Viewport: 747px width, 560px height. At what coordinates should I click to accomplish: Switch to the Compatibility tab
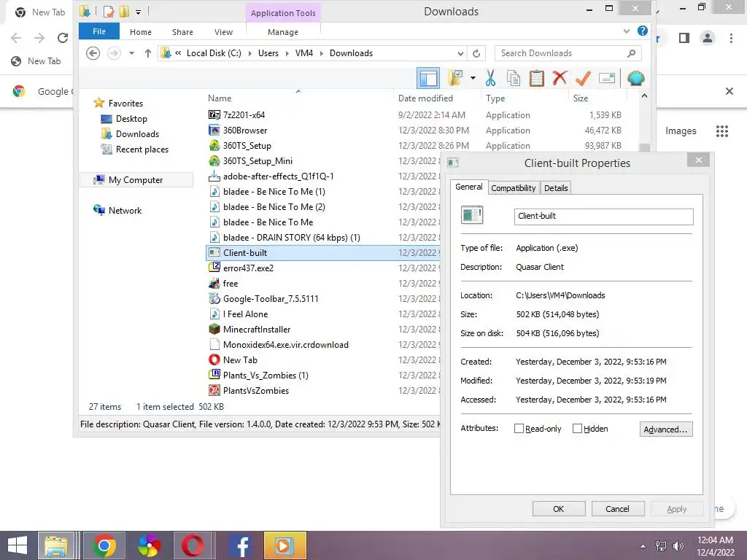(514, 188)
